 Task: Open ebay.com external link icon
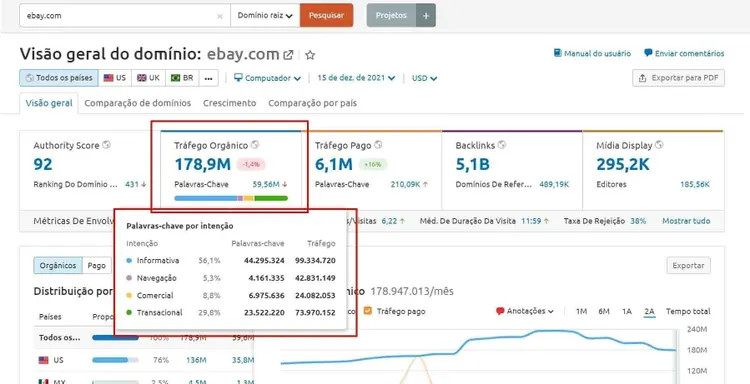(x=288, y=55)
